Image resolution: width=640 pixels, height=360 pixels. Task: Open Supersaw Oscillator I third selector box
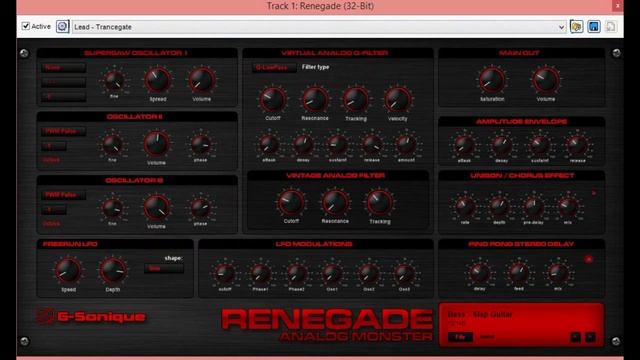pos(63,97)
